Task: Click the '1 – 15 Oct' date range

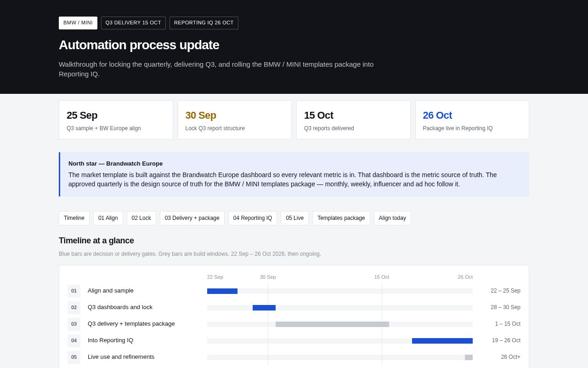Action: coord(508,324)
